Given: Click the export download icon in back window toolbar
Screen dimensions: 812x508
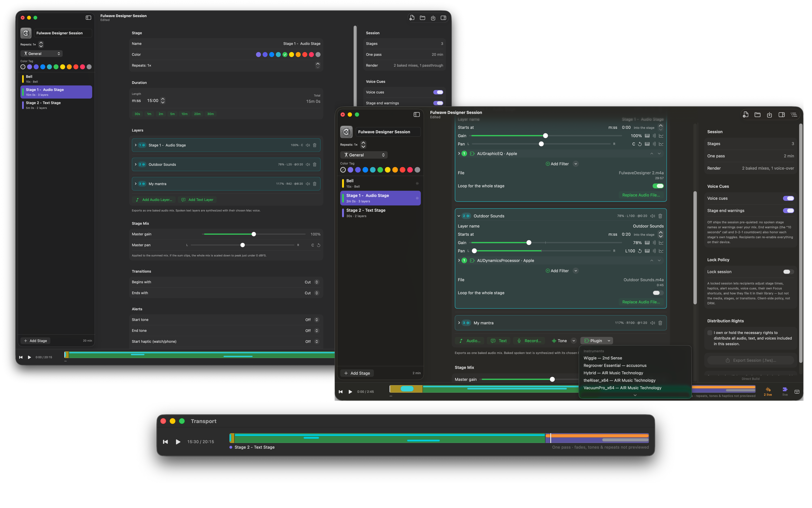Looking at the screenshot, I should click(x=433, y=18).
